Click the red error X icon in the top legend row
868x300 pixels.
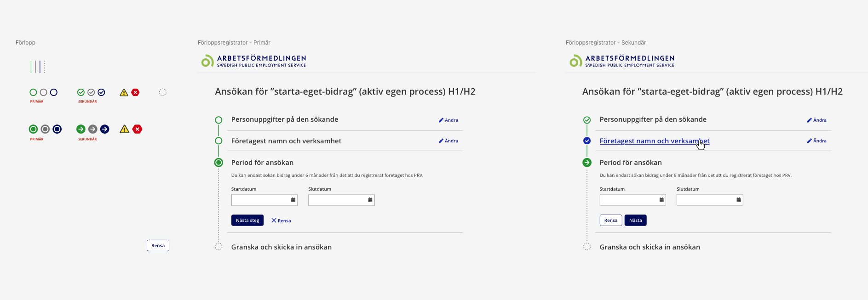click(135, 92)
